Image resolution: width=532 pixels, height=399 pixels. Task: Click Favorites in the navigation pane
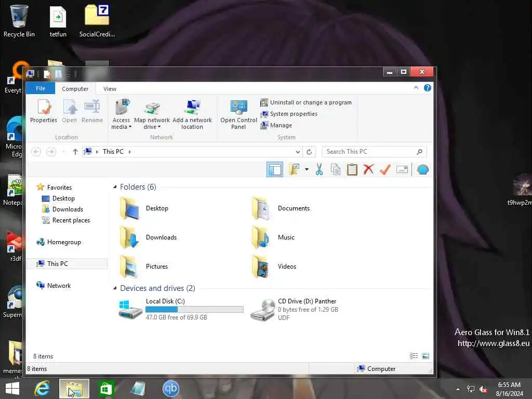click(x=54, y=187)
